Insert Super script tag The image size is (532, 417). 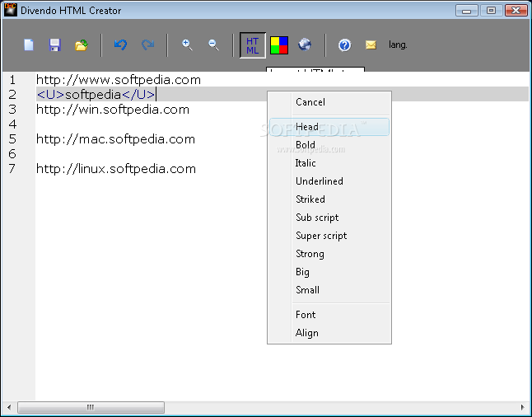pyautogui.click(x=329, y=236)
